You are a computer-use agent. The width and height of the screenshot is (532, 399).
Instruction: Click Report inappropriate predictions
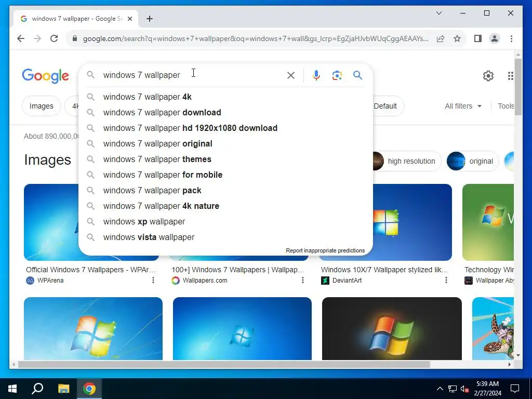click(x=325, y=251)
